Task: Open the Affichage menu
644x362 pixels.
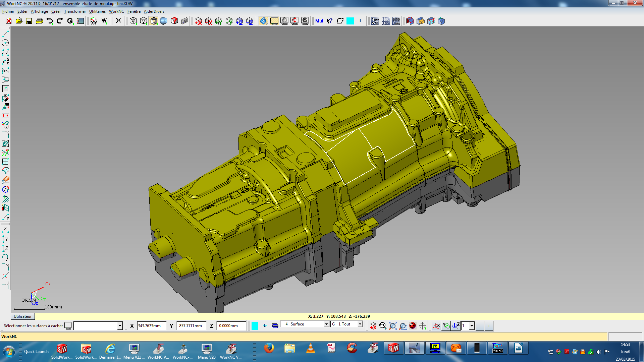Action: click(39, 11)
